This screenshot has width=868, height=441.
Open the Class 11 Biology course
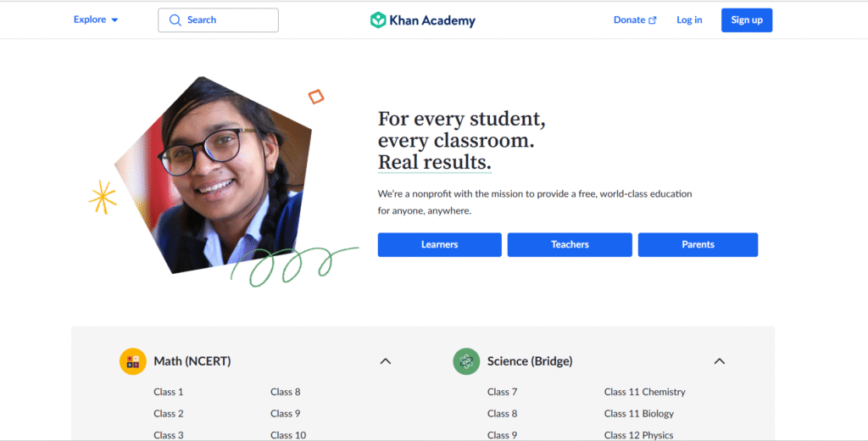639,413
